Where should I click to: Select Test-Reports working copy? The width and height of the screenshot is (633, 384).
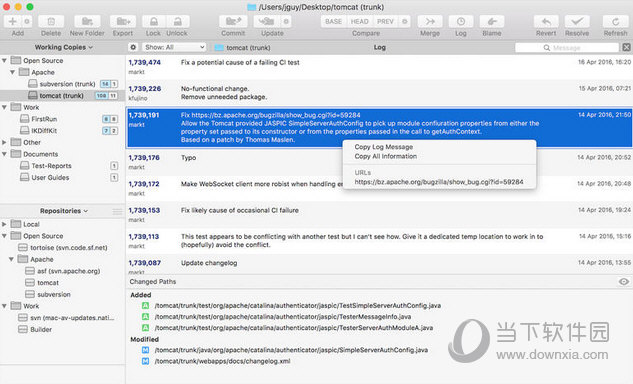tap(62, 166)
